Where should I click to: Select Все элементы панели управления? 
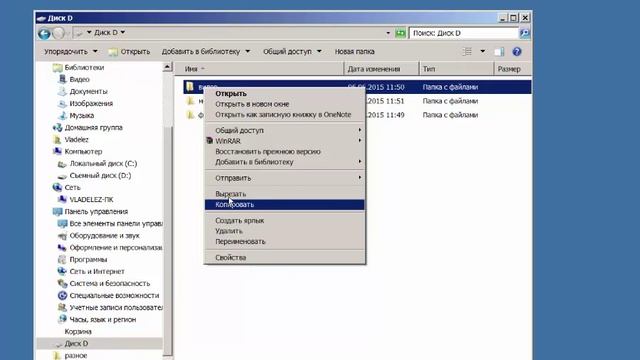point(116,224)
